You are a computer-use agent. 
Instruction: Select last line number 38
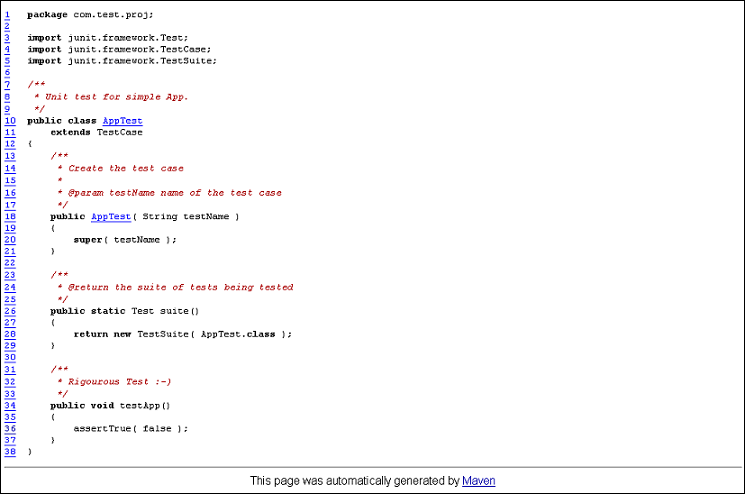[9, 452]
